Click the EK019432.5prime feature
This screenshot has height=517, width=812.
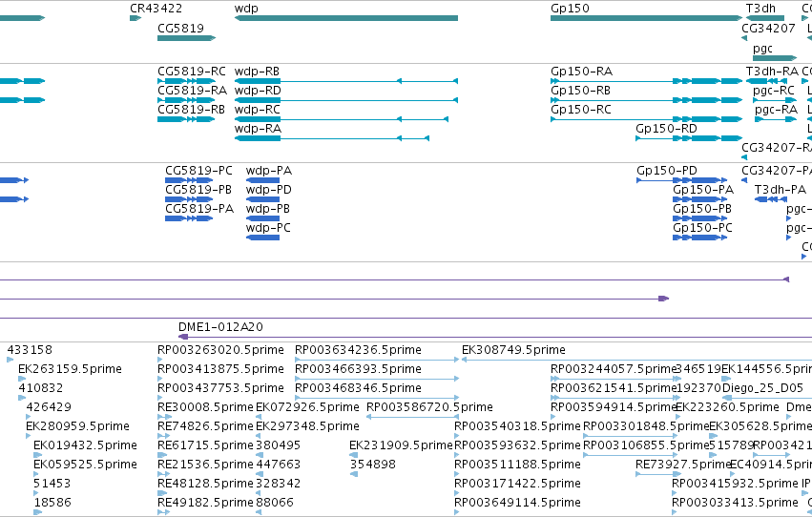[x=37, y=455]
